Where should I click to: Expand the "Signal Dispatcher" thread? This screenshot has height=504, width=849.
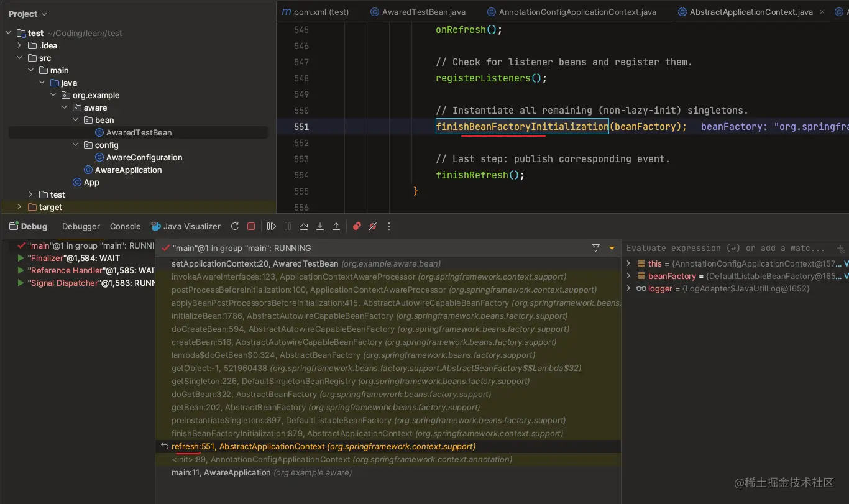[x=21, y=283]
